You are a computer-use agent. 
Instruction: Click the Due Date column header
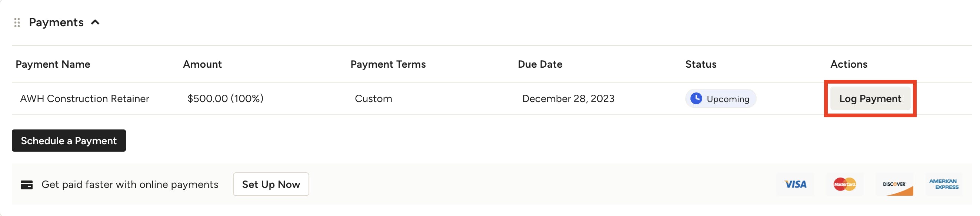coord(540,64)
